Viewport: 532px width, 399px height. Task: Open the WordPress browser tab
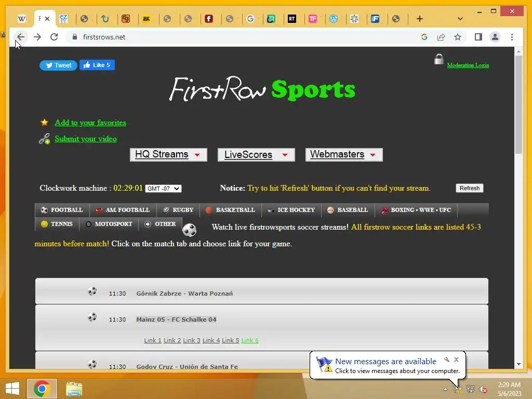(334, 19)
